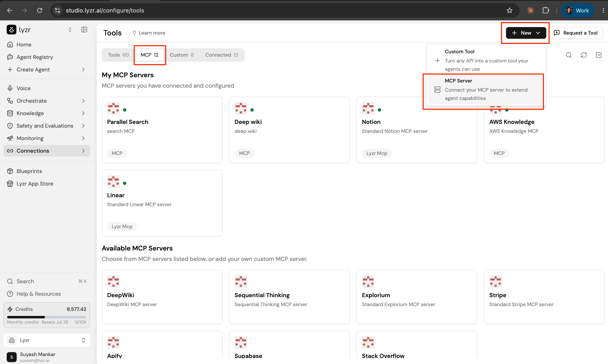Screen dimensions: 608x364
Task: Click the Credits 9,577.42 panel
Action: pos(47,315)
